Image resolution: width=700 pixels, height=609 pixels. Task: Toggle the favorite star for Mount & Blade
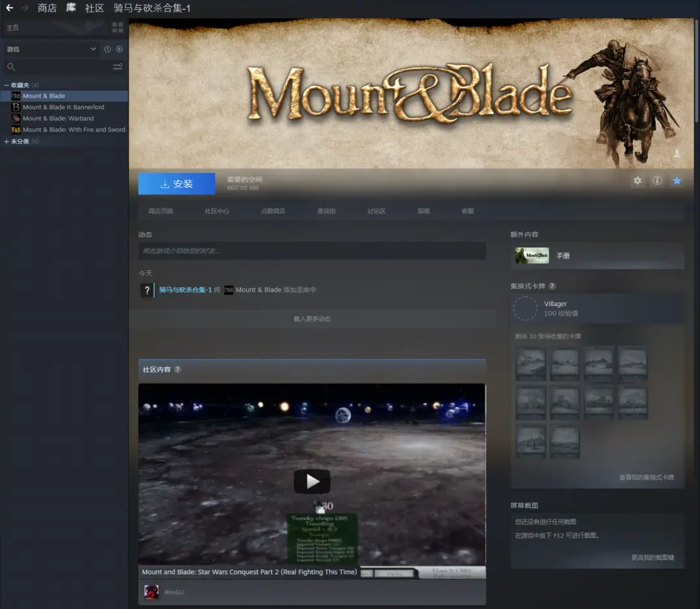click(x=677, y=181)
